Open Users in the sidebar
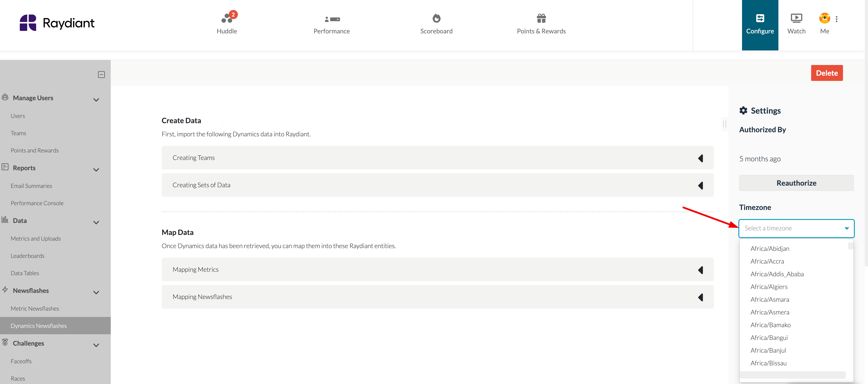Screen dimensions: 868x384 (18, 116)
